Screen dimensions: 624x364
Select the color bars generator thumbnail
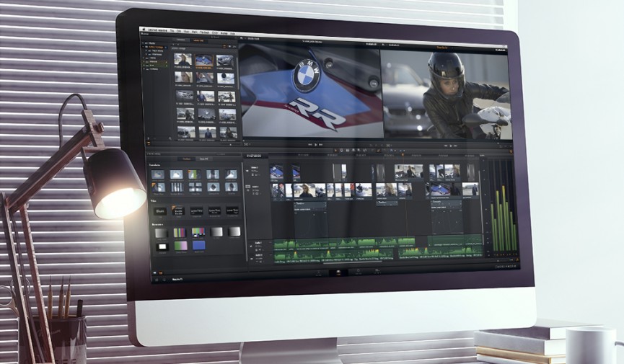180,233
